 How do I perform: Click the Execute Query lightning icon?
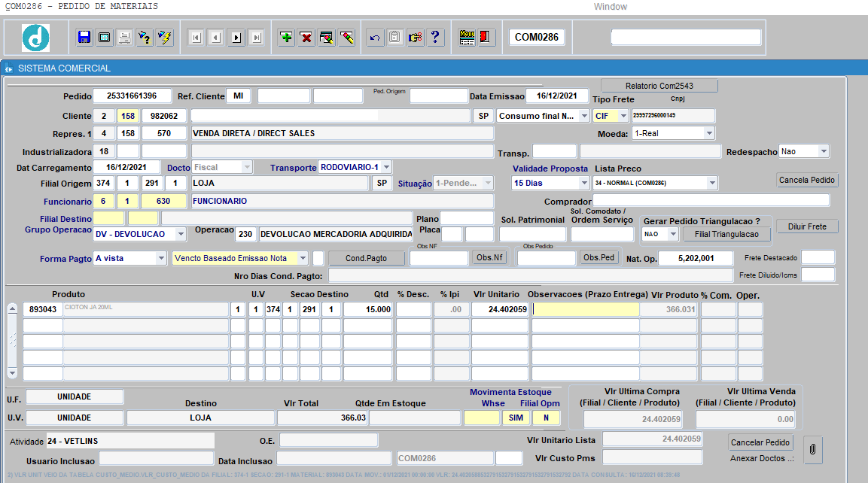[x=164, y=37]
